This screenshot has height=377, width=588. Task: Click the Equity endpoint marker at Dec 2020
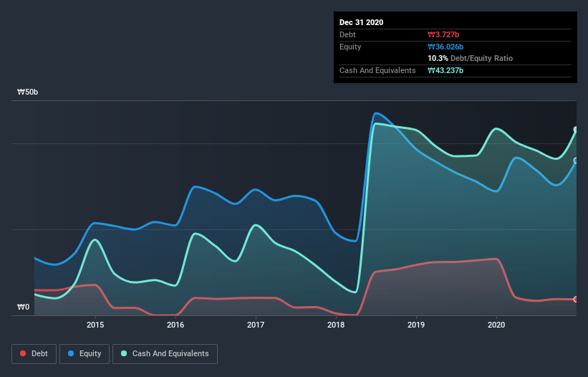pos(576,161)
